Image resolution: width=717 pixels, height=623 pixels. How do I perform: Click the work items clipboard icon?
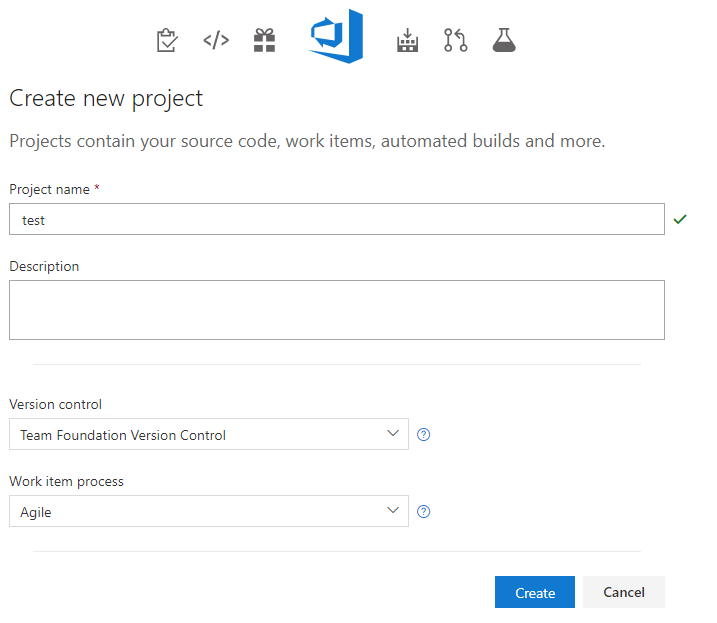coord(167,40)
